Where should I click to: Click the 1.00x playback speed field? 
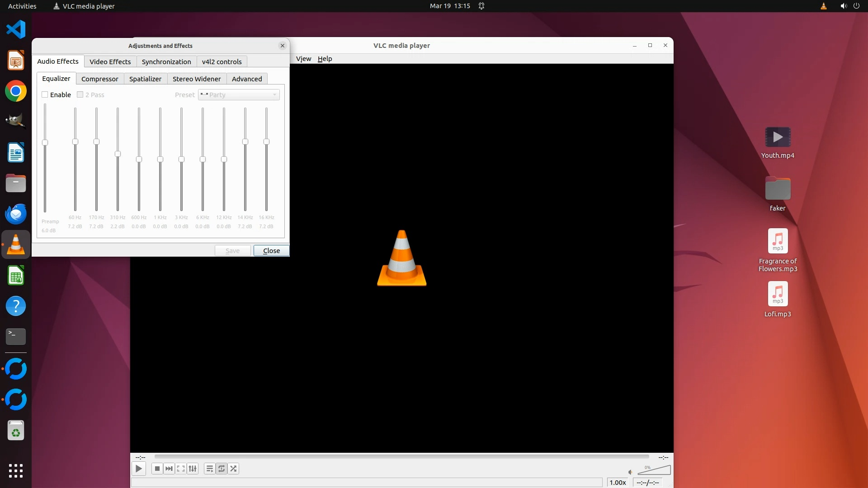click(x=617, y=483)
